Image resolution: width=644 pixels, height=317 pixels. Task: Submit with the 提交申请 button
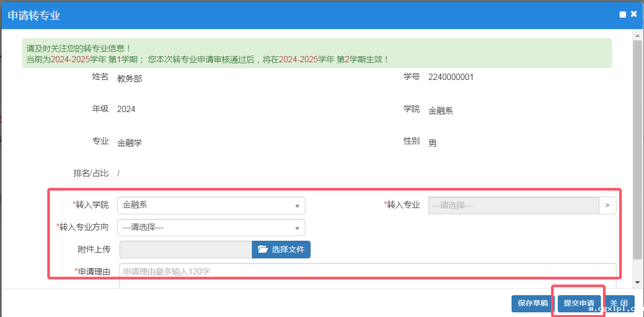pos(579,304)
